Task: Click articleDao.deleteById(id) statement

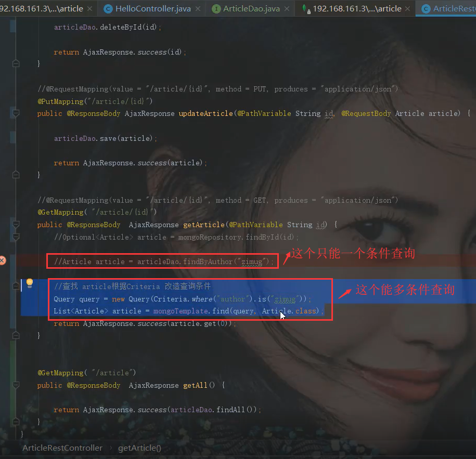Action: click(x=108, y=28)
